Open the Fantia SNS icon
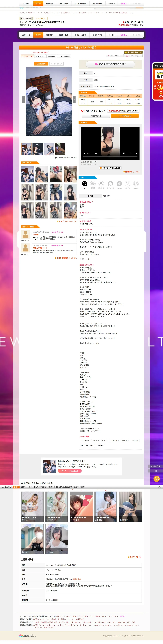The image size is (163, 644). [136, 183]
